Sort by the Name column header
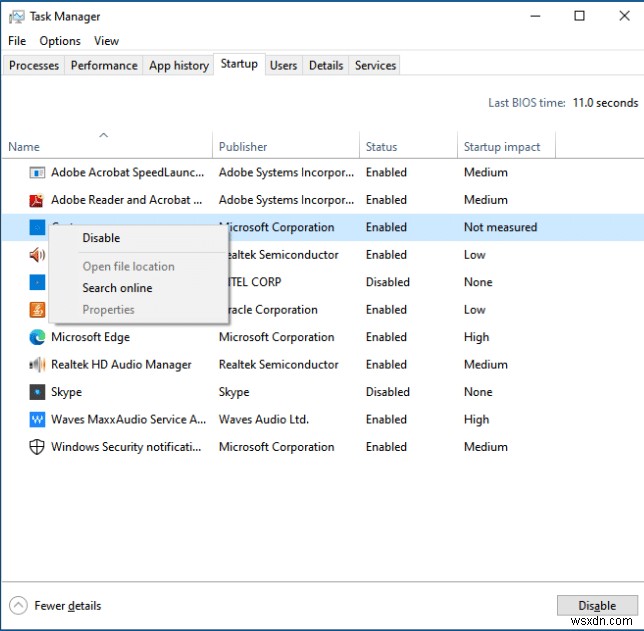 tap(107, 147)
